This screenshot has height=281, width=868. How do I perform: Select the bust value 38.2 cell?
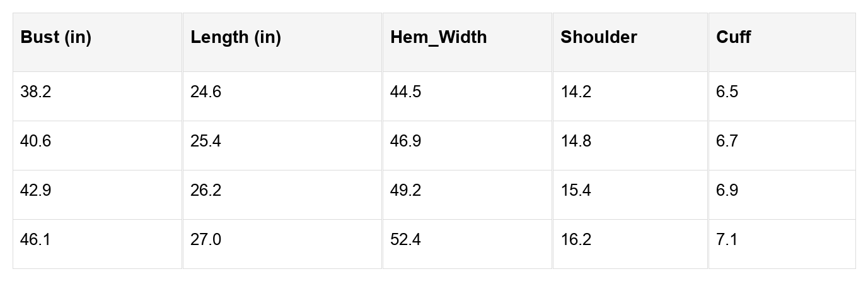click(36, 92)
